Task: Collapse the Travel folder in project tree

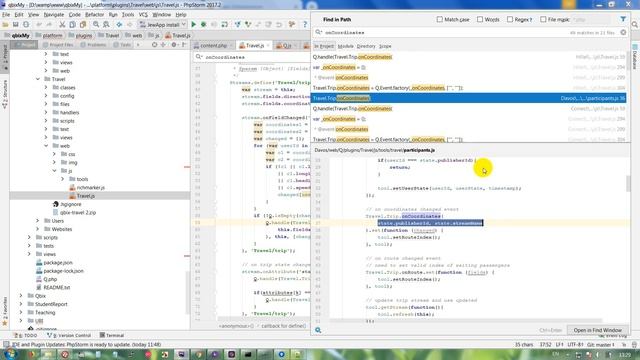Action: pos(38,79)
